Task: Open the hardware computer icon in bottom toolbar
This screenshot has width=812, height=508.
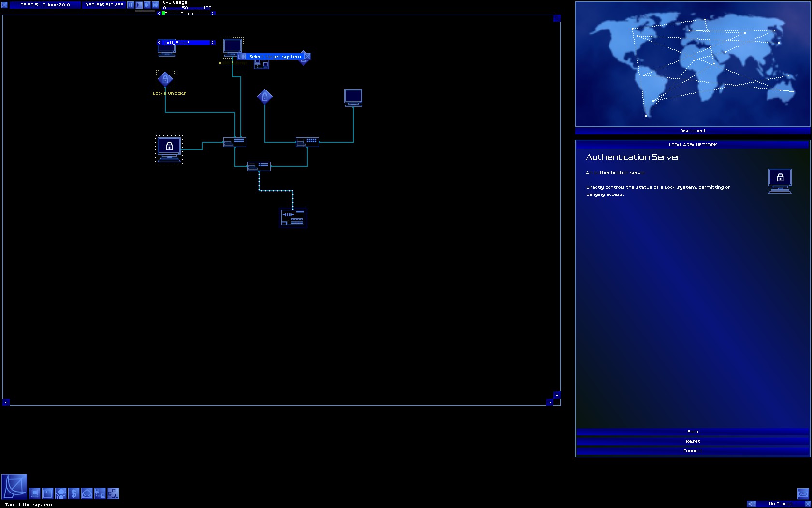Action: coord(34,493)
